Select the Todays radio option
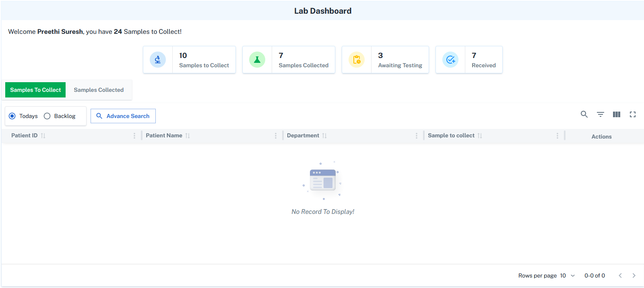This screenshot has height=288, width=644. pyautogui.click(x=12, y=116)
